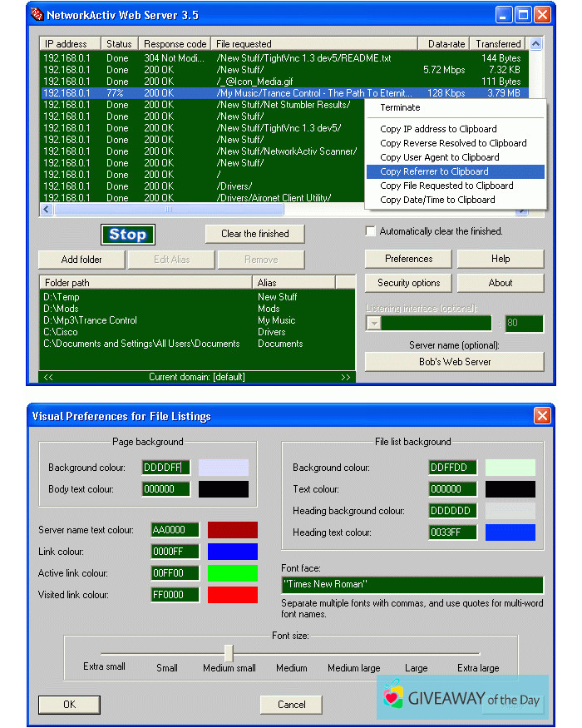Minimize the NetworkActiv Web Server window
The height and width of the screenshot is (728, 582).
pos(505,15)
